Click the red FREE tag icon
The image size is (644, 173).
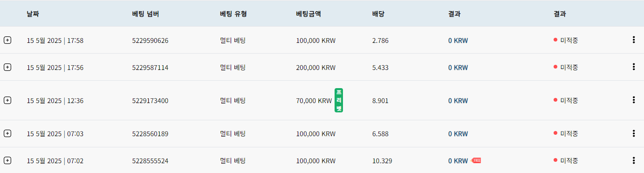476,160
